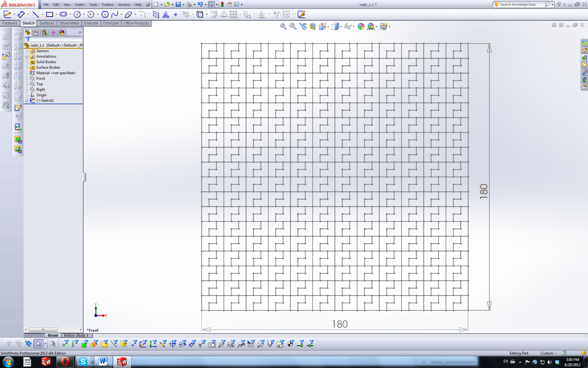Select the Corner Rectangle tool
This screenshot has width=588, height=368.
click(x=49, y=14)
